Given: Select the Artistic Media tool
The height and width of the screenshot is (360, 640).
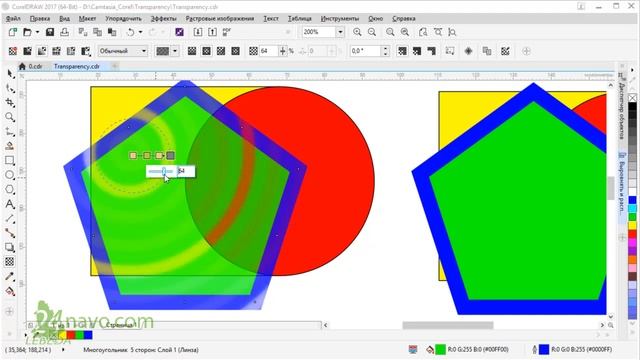Looking at the screenshot, I should (x=10, y=146).
